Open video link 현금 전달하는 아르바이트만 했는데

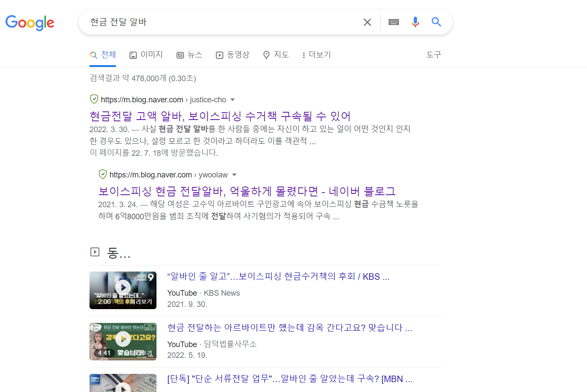[x=290, y=328]
